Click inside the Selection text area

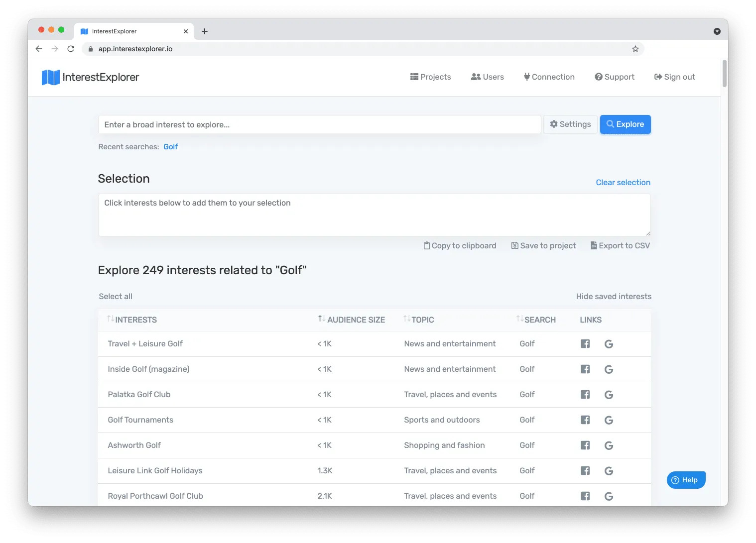coord(375,215)
